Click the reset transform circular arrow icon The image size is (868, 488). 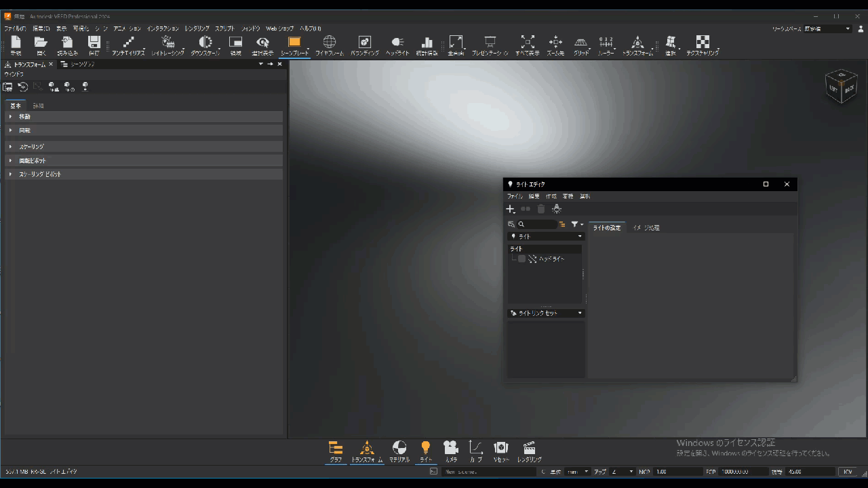(x=23, y=87)
